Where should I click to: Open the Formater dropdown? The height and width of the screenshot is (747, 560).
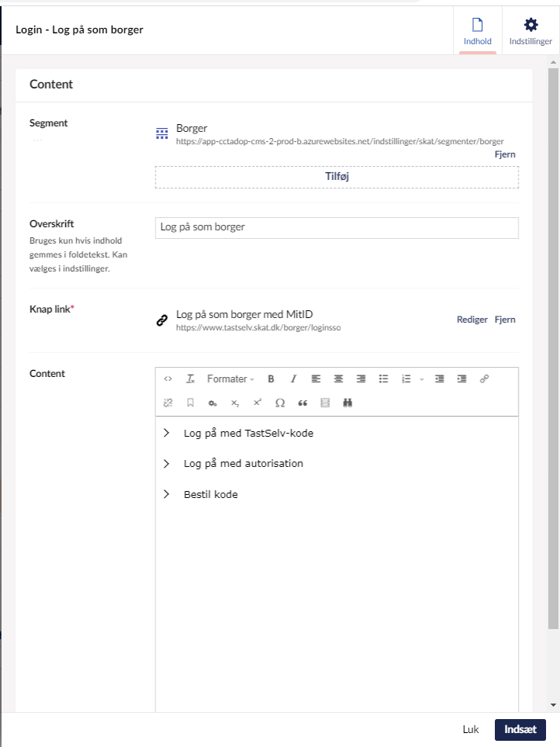tap(230, 379)
